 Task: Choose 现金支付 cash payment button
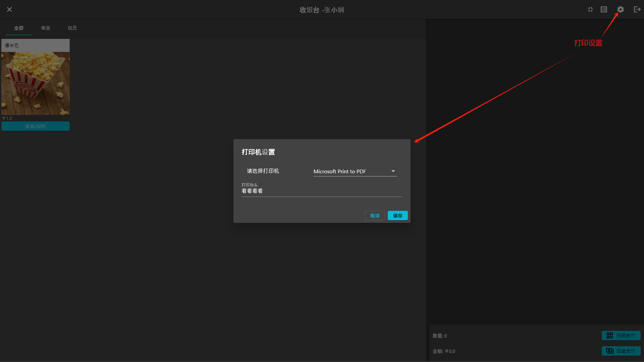coord(621,351)
